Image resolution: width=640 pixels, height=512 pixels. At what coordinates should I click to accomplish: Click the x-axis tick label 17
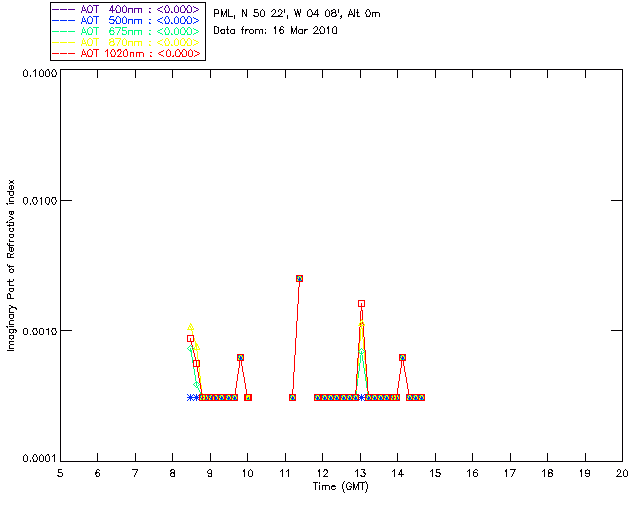pyautogui.click(x=510, y=473)
